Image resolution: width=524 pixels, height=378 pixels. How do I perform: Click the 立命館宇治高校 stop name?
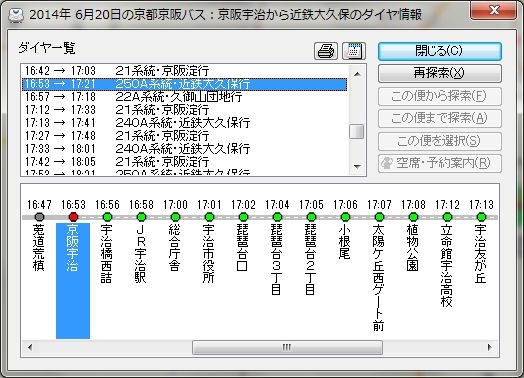pyautogui.click(x=446, y=266)
